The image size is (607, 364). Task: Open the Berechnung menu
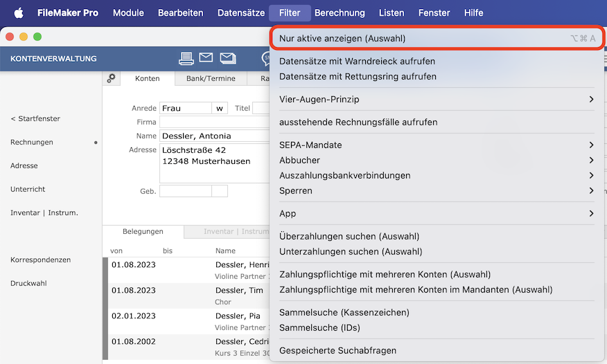[x=340, y=12]
